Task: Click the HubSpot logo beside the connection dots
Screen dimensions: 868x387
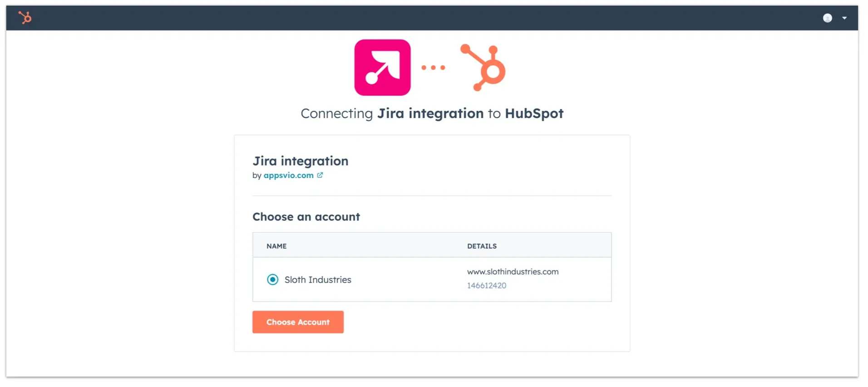Action: 483,68
